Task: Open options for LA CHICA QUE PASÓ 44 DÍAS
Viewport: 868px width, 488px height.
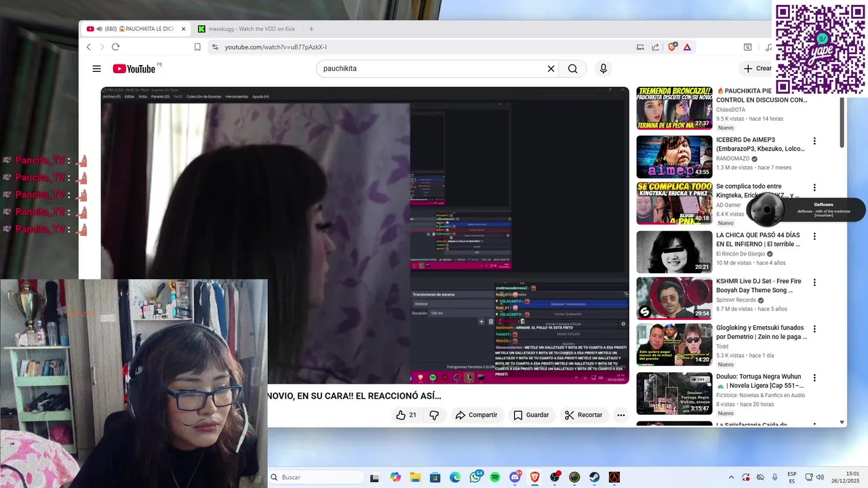Action: pyautogui.click(x=814, y=237)
